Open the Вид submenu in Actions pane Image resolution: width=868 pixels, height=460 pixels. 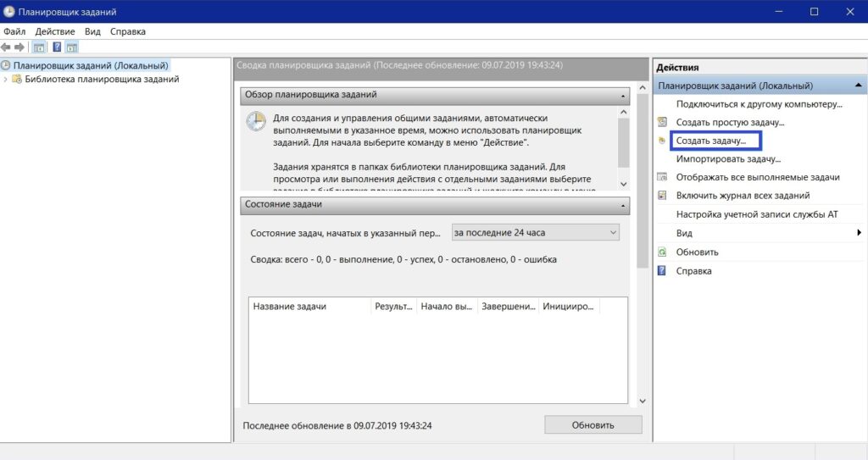760,233
